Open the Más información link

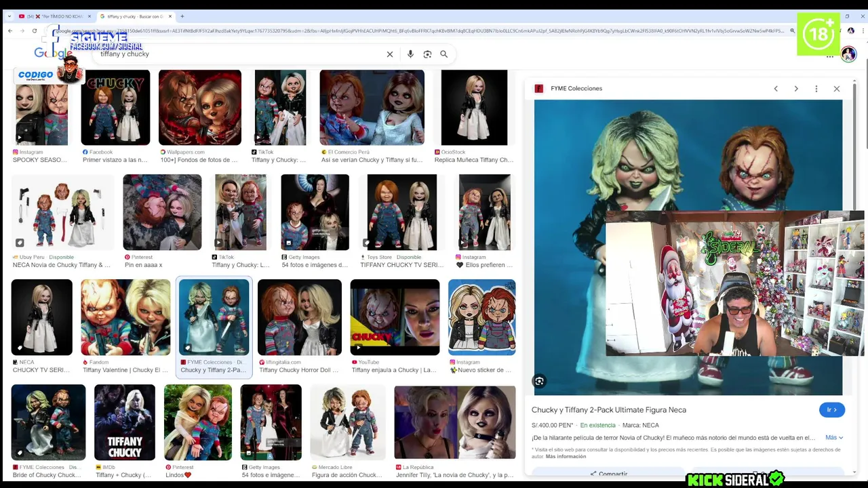[x=566, y=456]
